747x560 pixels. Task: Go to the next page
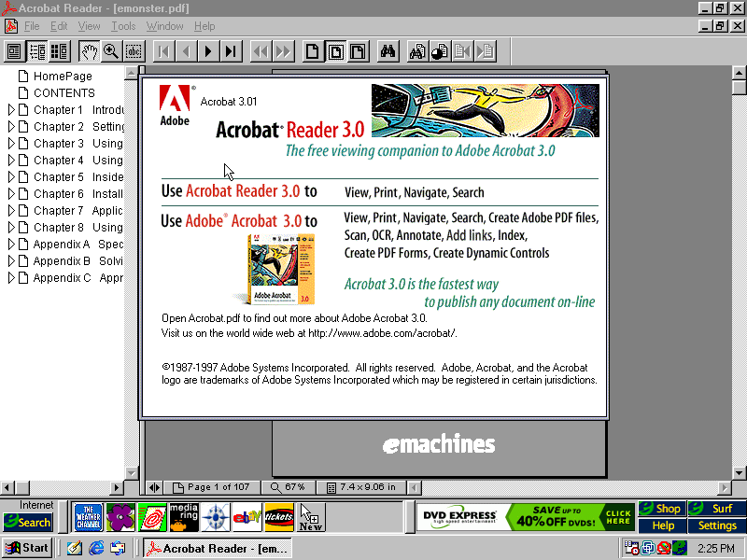(208, 51)
